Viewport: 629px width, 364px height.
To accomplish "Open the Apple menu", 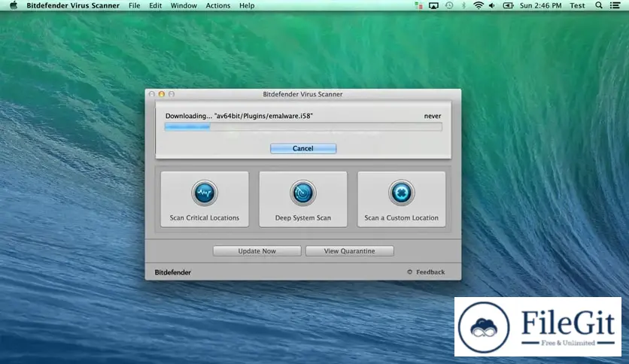I will pos(14,5).
